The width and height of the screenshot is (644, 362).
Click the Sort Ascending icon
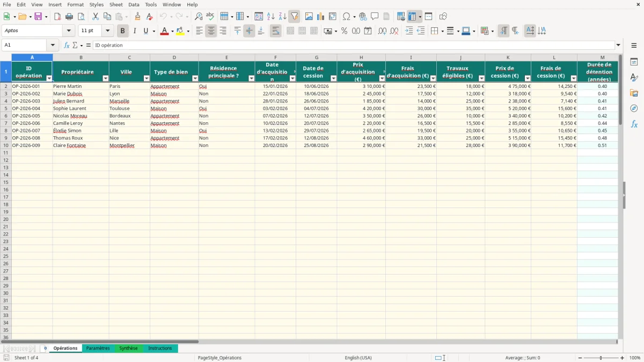tap(271, 17)
